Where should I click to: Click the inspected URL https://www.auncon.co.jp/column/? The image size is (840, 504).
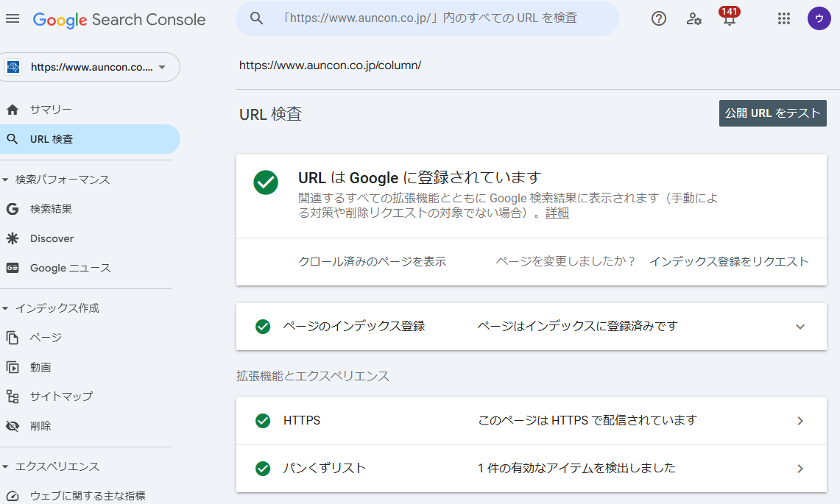(x=330, y=65)
